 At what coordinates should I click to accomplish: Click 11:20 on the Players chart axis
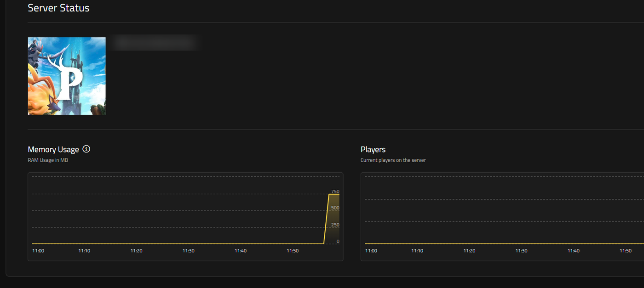[x=469, y=251]
